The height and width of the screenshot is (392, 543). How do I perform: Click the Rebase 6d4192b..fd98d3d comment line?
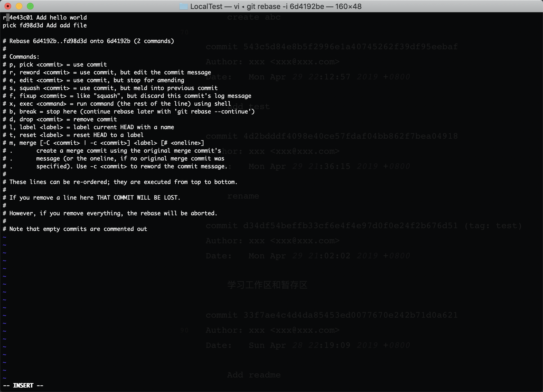88,41
